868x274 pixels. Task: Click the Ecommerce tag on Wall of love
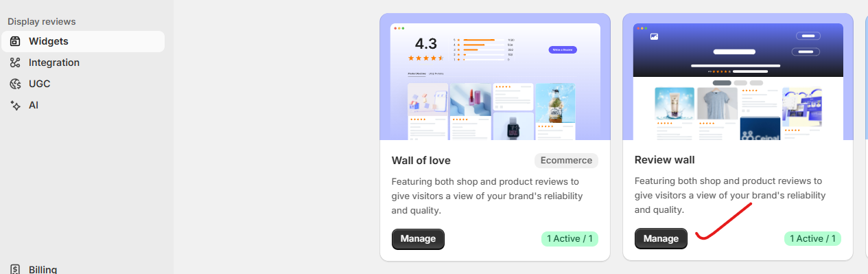pyautogui.click(x=566, y=161)
